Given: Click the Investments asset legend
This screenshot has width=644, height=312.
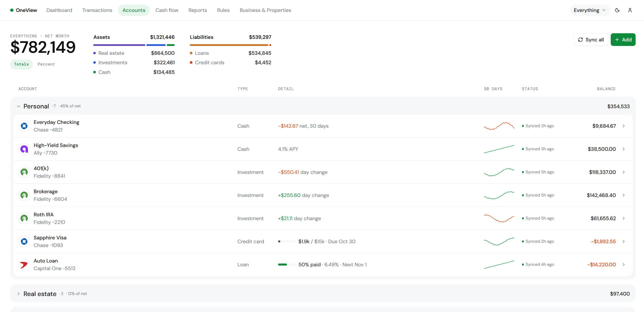Looking at the screenshot, I should tap(134, 62).
